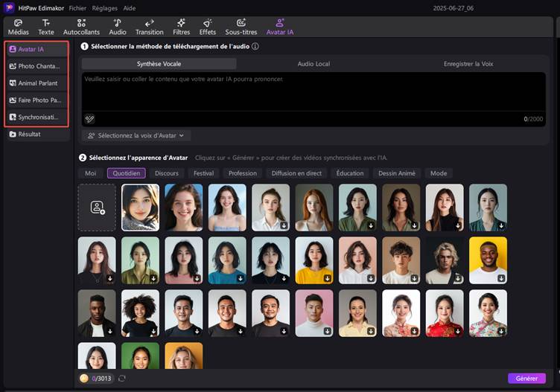Choose the blonde woman avatar on orange background

[184, 356]
